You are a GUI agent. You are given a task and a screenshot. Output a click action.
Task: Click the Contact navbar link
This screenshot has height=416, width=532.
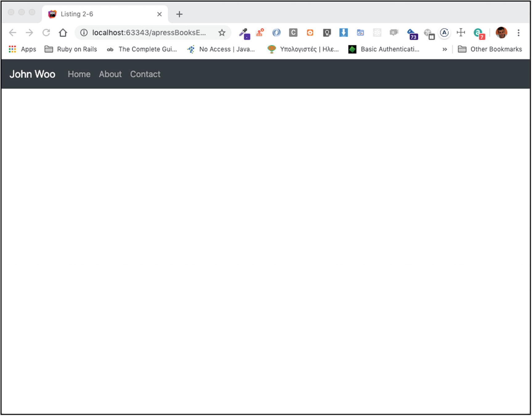145,74
